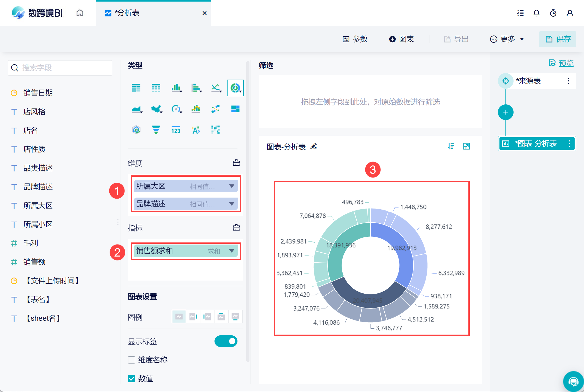Open the 所属大区 dimension dropdown arrow
The height and width of the screenshot is (392, 584).
click(231, 186)
